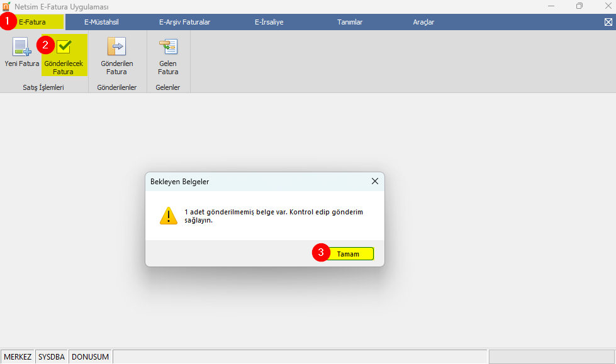The width and height of the screenshot is (616, 364).
Task: Click MERKEZ in the status bar
Action: [x=18, y=356]
